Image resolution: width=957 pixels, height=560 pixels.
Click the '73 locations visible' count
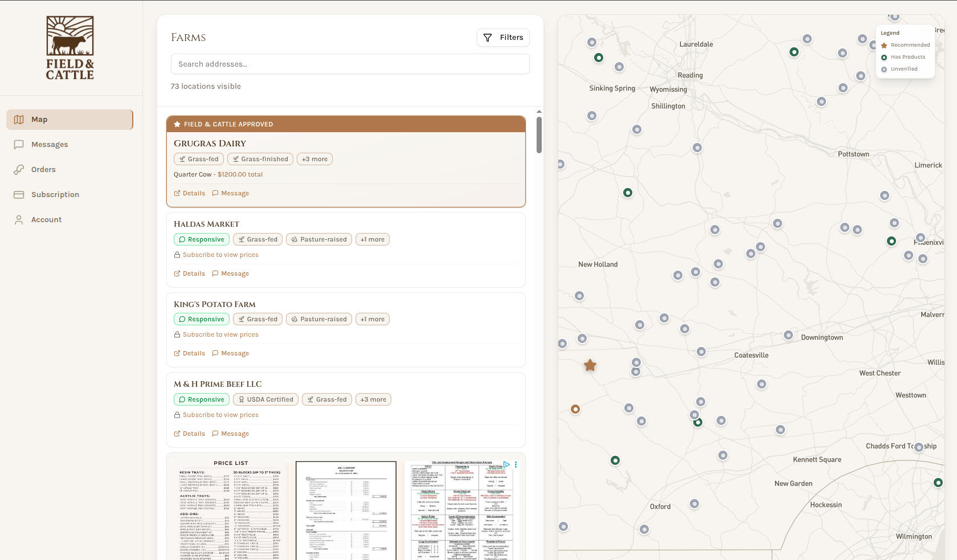[x=206, y=87]
